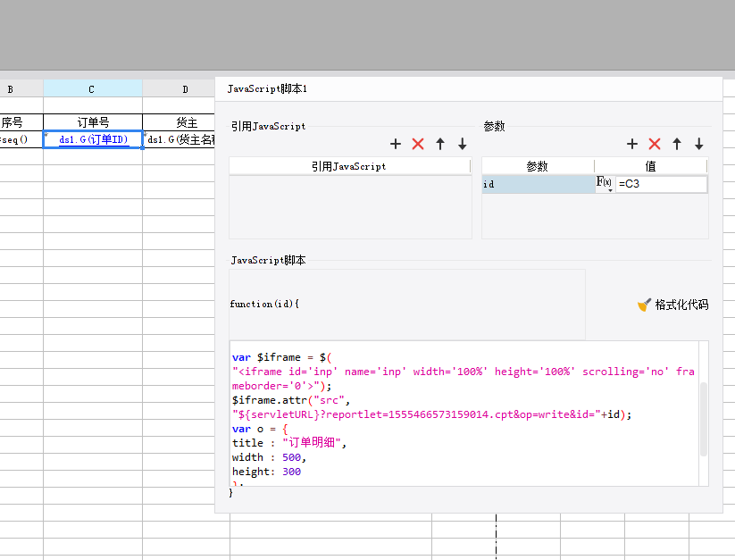735x560 pixels.
Task: Delete the selected referenced JavaScript entry
Action: point(418,144)
